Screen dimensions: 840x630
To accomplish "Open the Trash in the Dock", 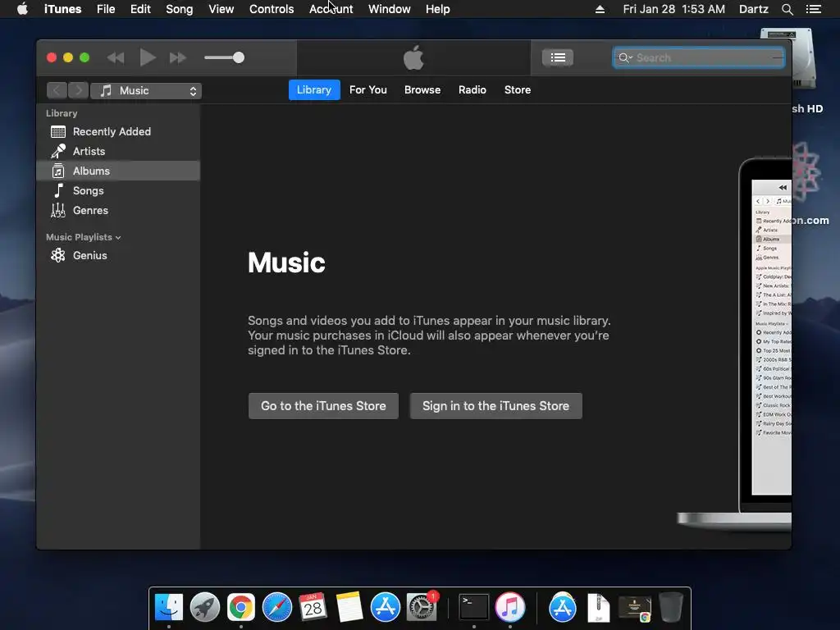I will (x=671, y=607).
